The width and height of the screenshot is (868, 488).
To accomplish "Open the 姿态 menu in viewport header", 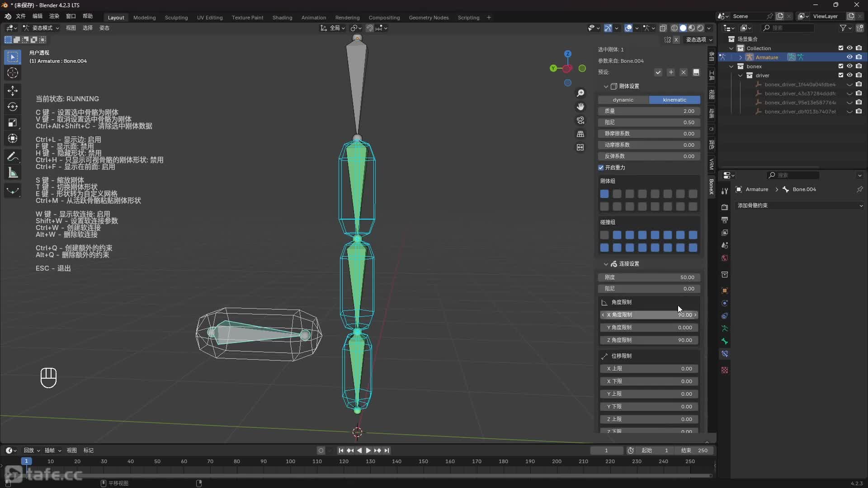I will [104, 28].
